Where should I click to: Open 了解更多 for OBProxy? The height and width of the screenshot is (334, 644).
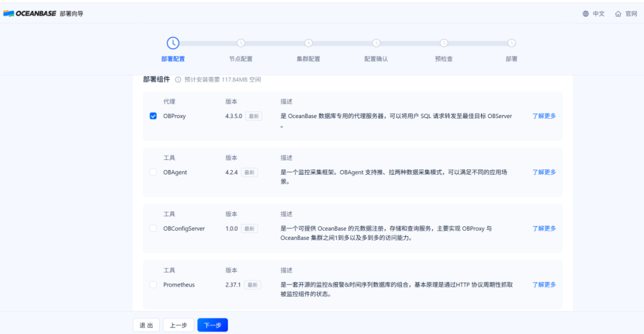544,116
